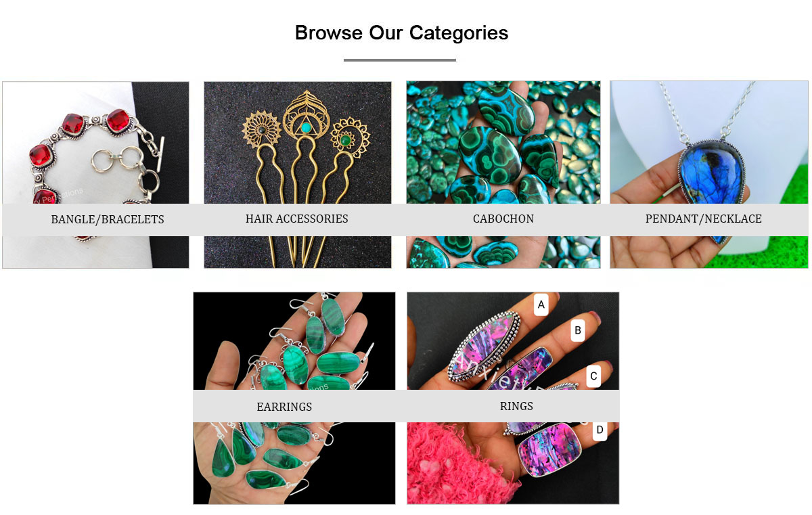The width and height of the screenshot is (812, 515).
Task: Open the Hair Accessories category label
Action: point(296,219)
